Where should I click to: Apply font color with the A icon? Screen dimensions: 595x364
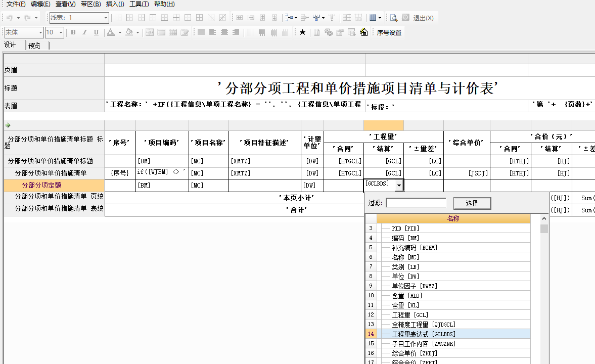pyautogui.click(x=110, y=32)
